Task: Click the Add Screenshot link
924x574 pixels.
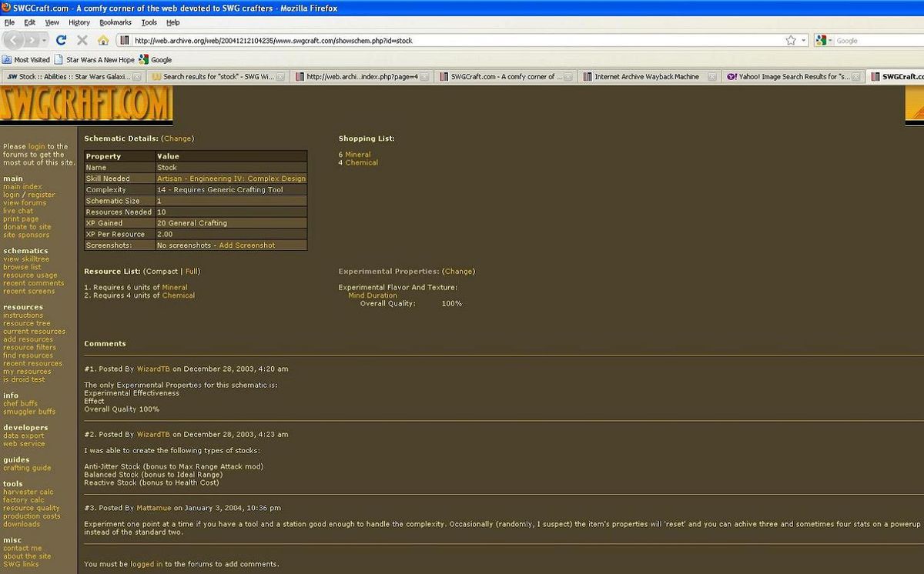Action: tap(246, 245)
